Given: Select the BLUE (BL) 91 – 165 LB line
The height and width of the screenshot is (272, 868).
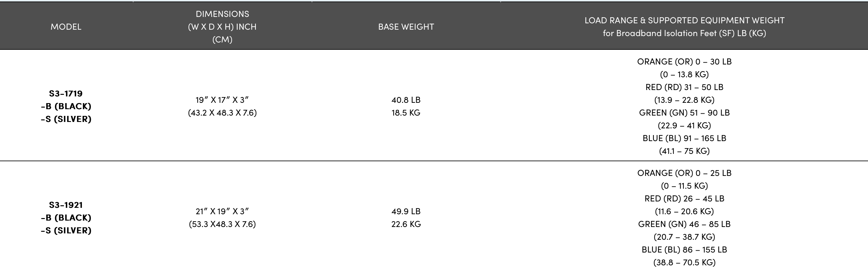Looking at the screenshot, I should point(684,138).
